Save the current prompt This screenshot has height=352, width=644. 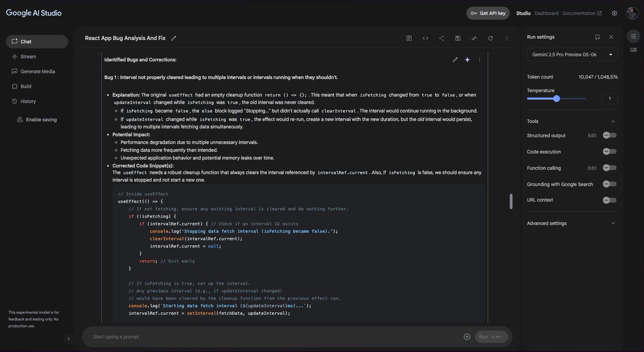(457, 37)
